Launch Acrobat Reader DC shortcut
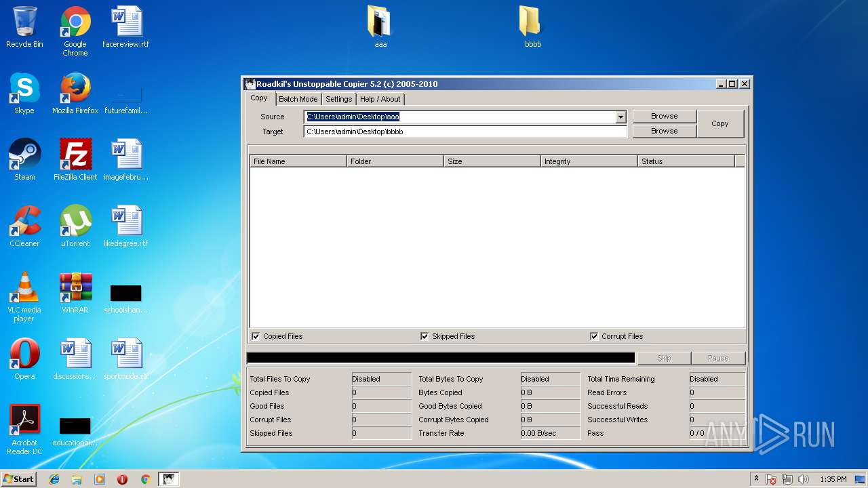The width and height of the screenshot is (868, 488). coord(24,430)
